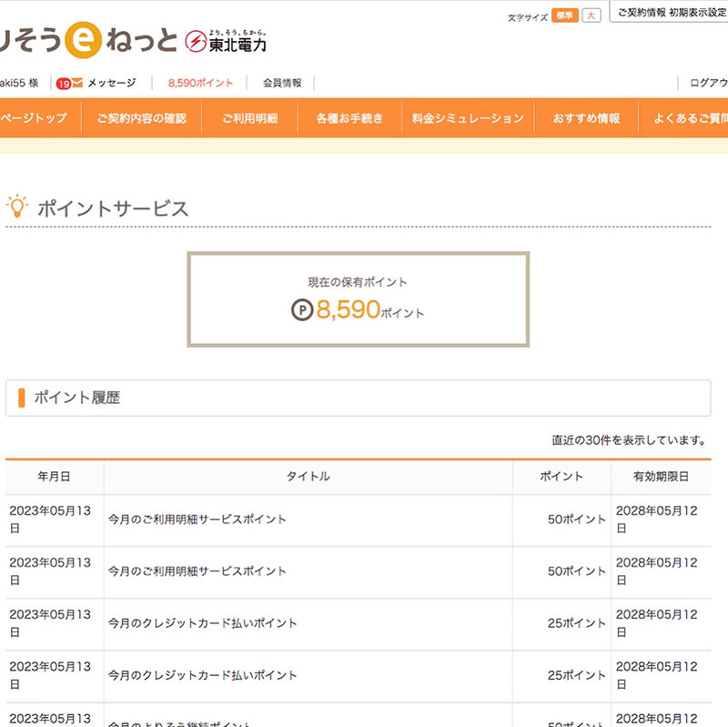Viewport: 728px width, 727px height.
Task: Open messages via the envelope icon
Action: 77,83
